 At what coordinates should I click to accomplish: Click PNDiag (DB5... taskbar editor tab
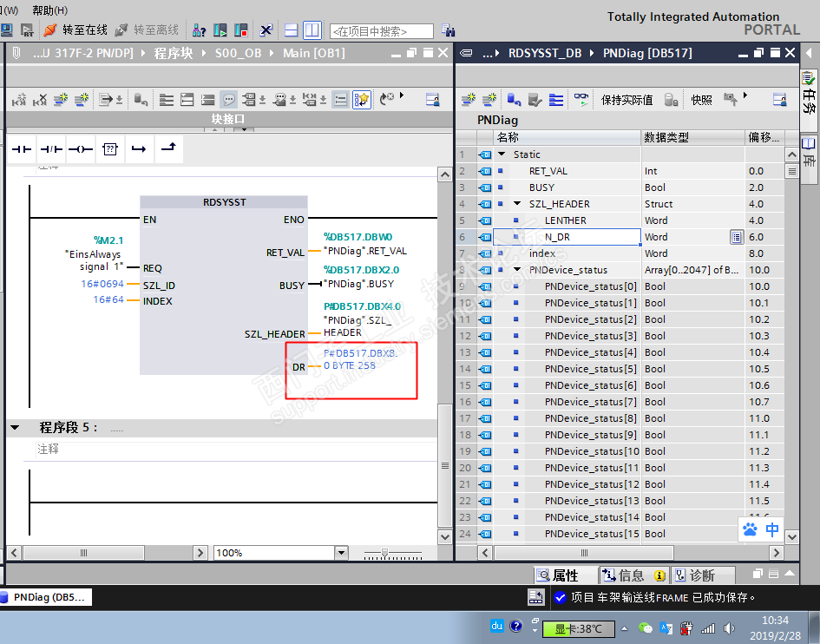pos(45,597)
